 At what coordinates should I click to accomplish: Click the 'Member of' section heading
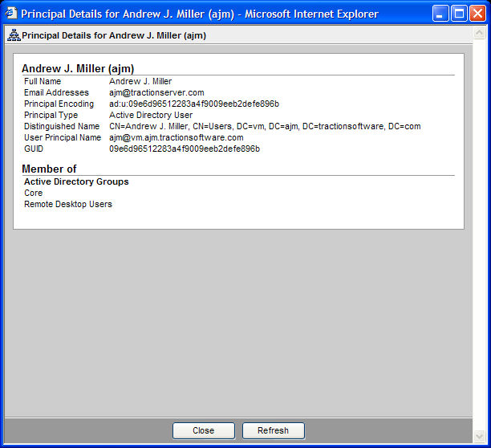pos(49,169)
